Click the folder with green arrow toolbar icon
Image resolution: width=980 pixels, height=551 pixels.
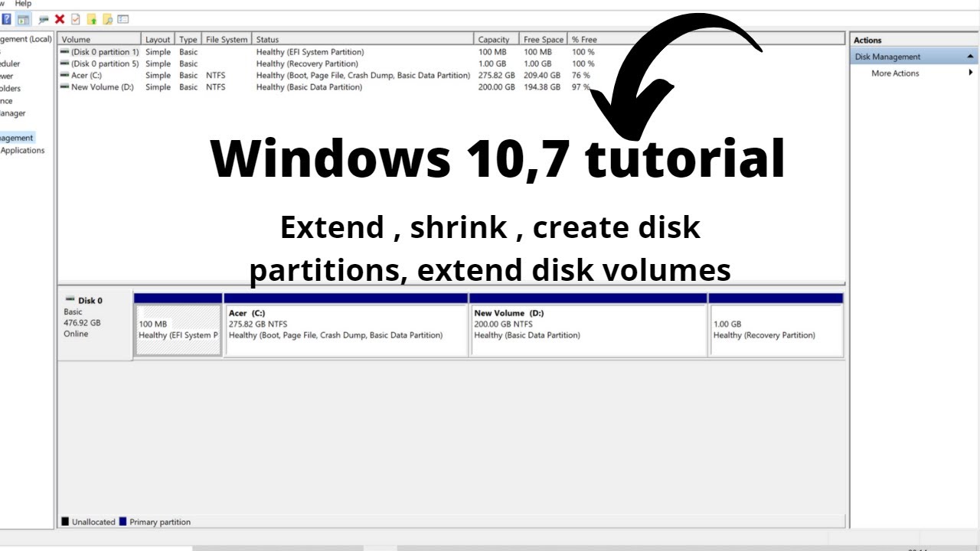[x=91, y=20]
